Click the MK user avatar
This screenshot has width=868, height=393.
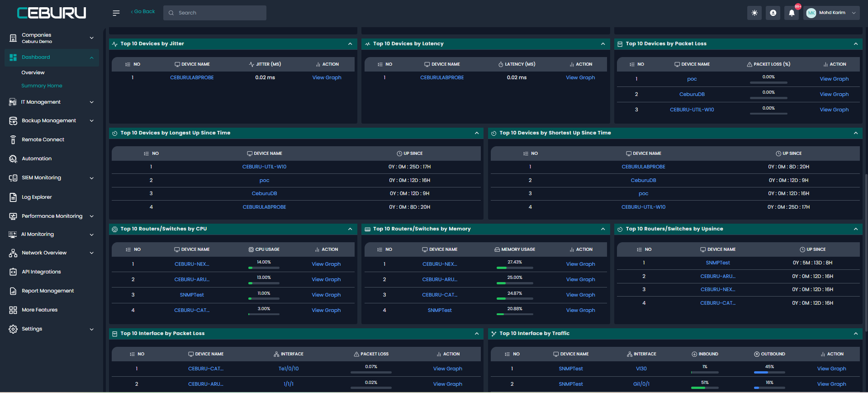811,13
